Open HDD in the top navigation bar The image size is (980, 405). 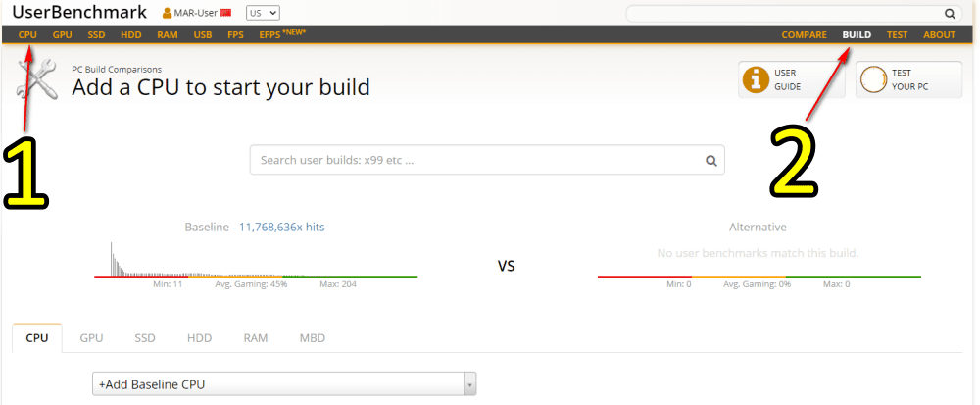pyautogui.click(x=131, y=35)
